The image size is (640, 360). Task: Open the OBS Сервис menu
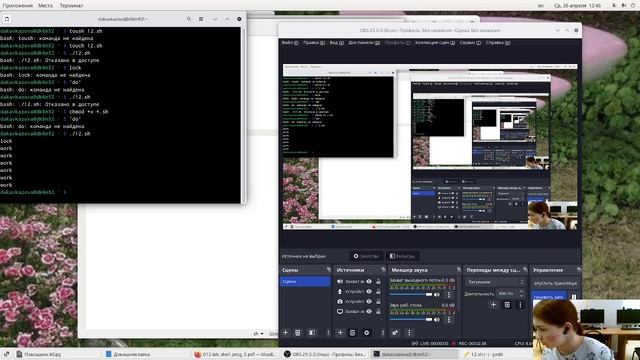click(470, 42)
